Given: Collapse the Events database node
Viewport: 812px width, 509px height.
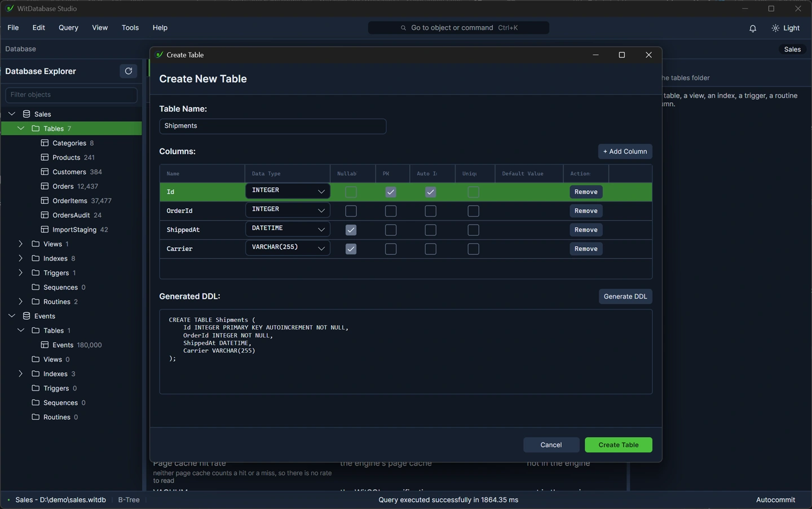Looking at the screenshot, I should click(x=12, y=316).
